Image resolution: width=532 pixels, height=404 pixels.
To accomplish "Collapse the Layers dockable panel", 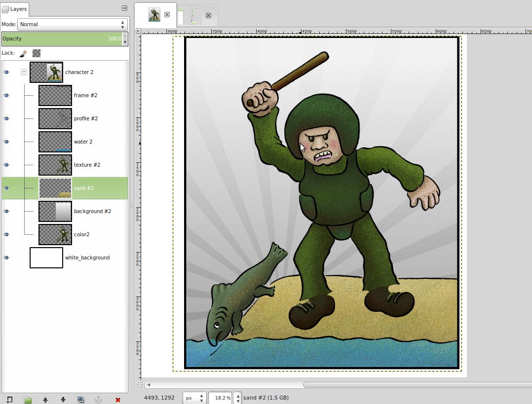I will [123, 8].
